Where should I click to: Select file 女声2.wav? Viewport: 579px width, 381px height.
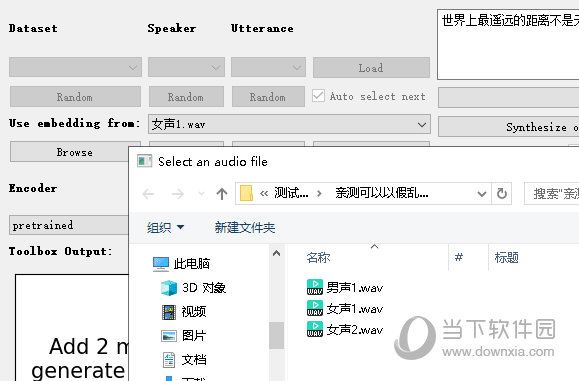(x=345, y=329)
